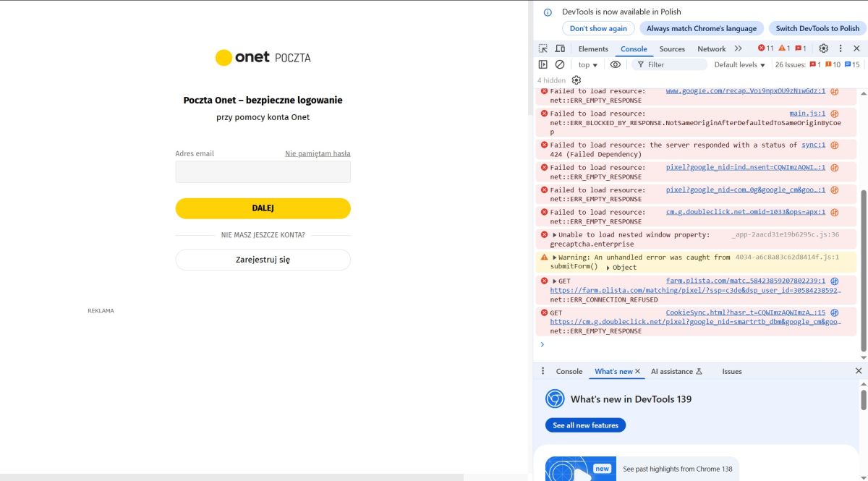Viewport: 868px width, 481px height.
Task: Click the red issues flag counter in tab bar
Action: click(801, 48)
